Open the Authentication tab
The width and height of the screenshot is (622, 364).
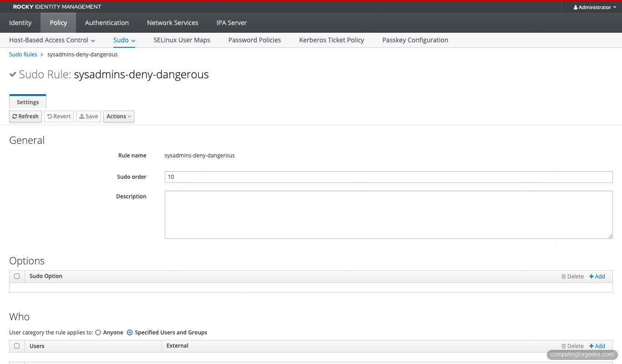click(x=107, y=23)
